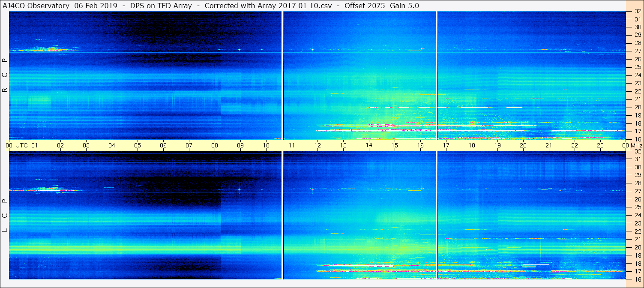Click the Gain 5.0 value
644x288 pixels.
coord(404,6)
